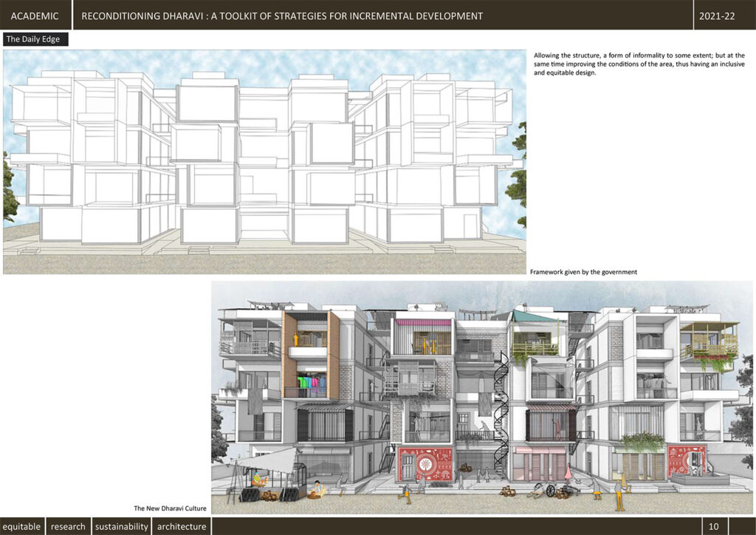The height and width of the screenshot is (535, 756).
Task: Open the RECONDITIONING DHARAVI title bar
Action: 283,16
